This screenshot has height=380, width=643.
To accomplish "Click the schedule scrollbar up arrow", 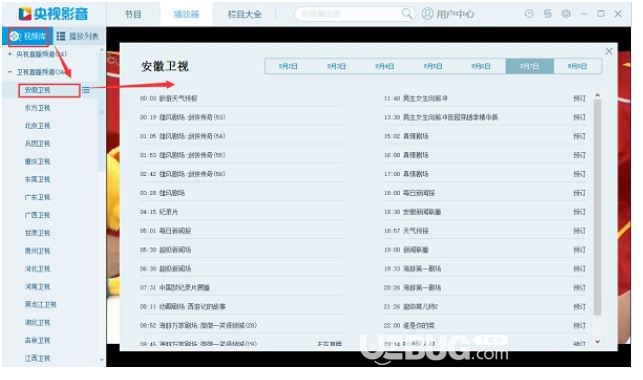I will click(597, 96).
